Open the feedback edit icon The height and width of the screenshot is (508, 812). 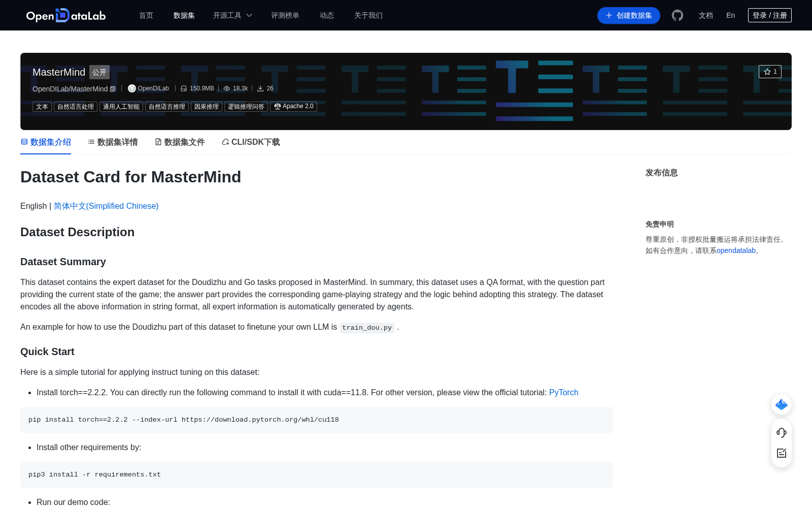click(782, 453)
